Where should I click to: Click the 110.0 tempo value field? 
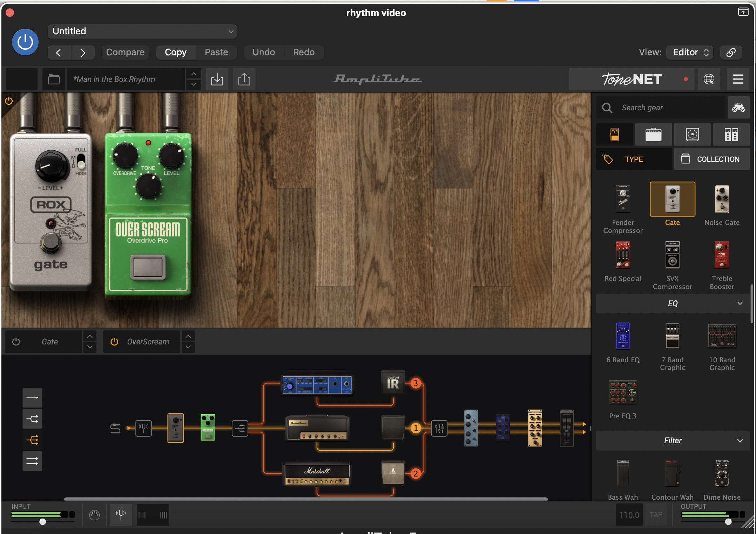629,515
